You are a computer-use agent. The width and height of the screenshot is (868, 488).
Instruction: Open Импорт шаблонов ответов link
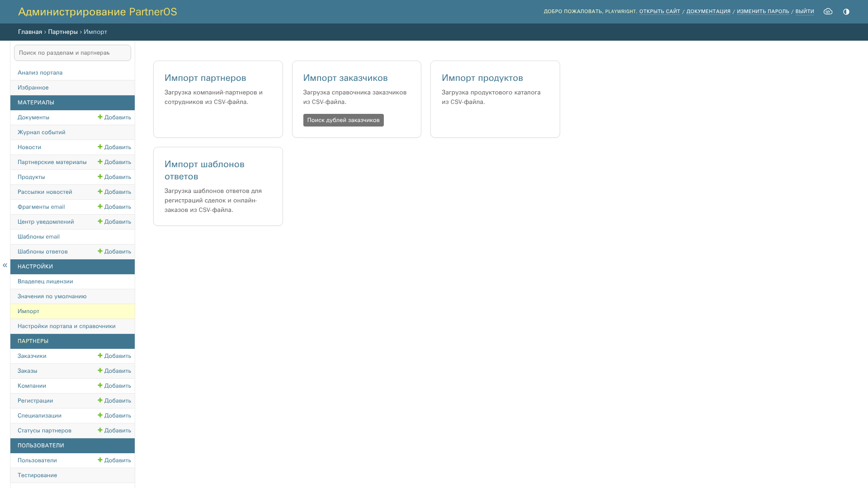(x=204, y=170)
